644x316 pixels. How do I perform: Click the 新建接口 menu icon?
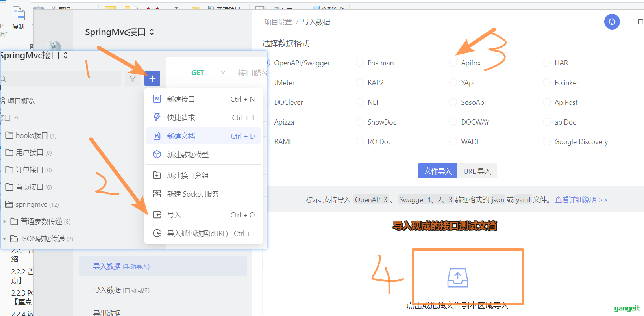[x=157, y=99]
